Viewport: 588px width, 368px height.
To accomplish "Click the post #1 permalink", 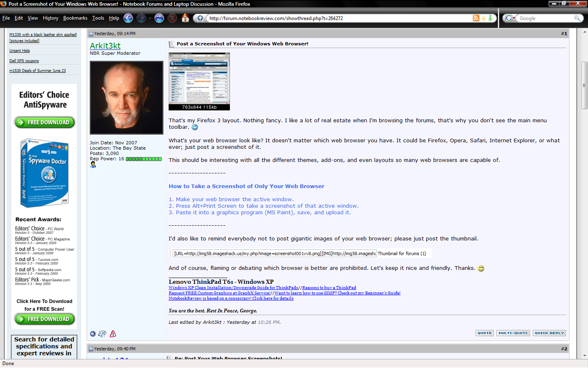I will [x=564, y=34].
